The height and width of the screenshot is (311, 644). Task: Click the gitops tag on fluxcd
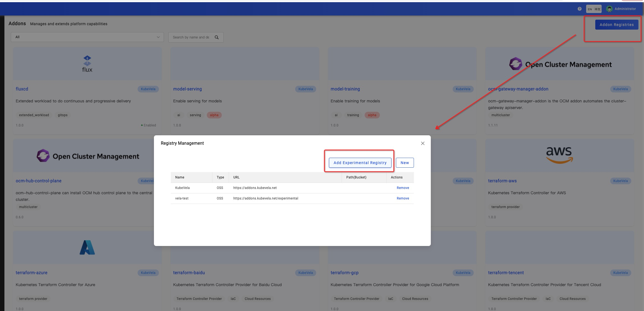[x=63, y=115]
